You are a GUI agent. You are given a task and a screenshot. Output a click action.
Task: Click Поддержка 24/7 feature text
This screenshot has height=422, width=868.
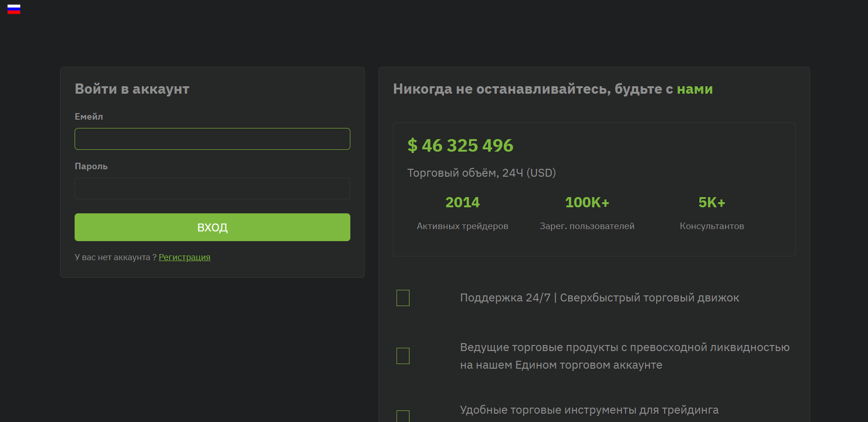505,298
